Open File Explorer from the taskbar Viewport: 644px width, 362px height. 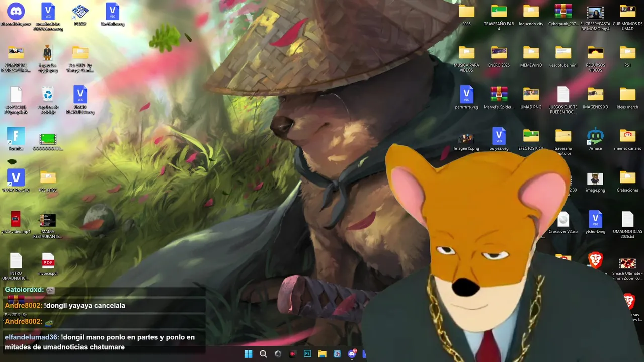point(322,354)
